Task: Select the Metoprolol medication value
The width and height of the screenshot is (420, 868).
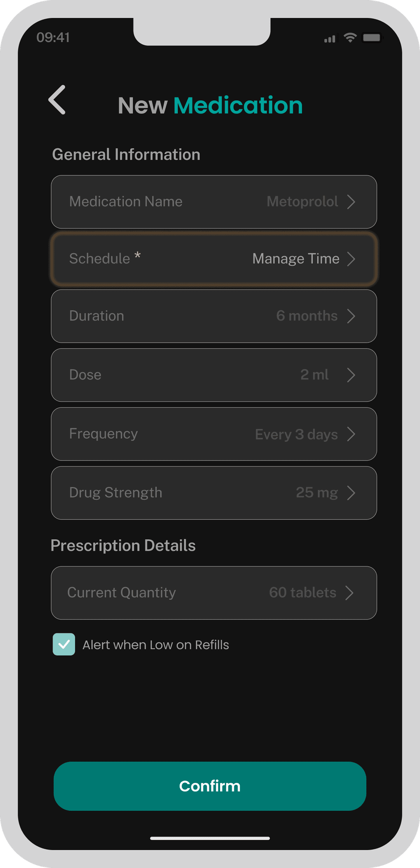Action: pyautogui.click(x=302, y=202)
